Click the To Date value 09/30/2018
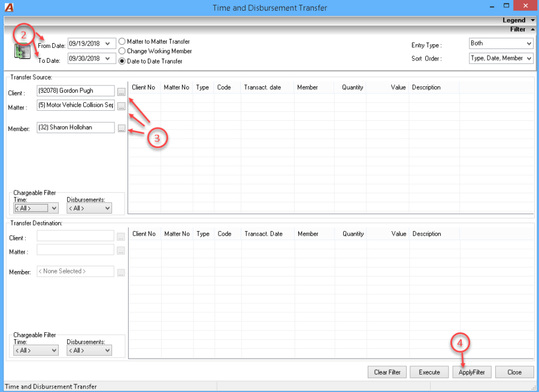539x392 pixels. click(x=84, y=59)
